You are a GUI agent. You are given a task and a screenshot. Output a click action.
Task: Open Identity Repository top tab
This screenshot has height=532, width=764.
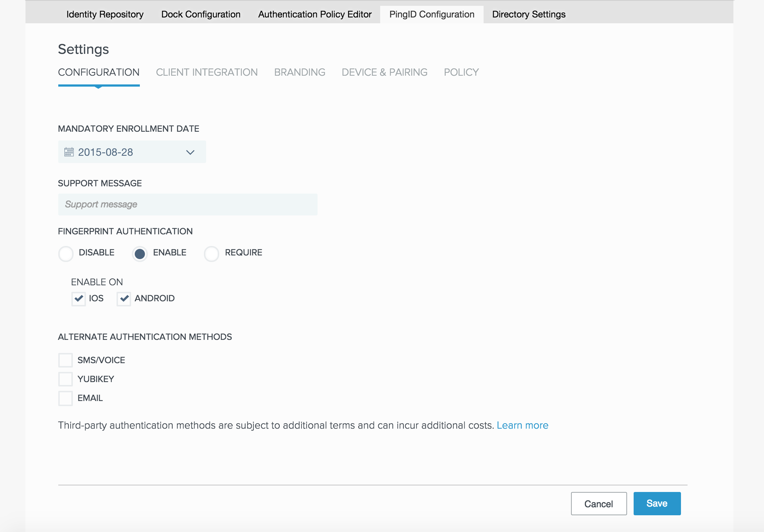click(105, 15)
